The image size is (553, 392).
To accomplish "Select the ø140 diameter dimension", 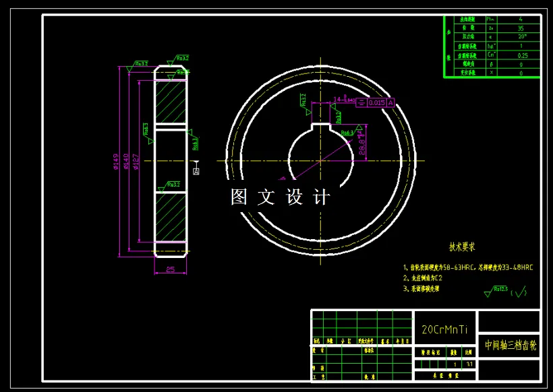I will tap(126, 162).
